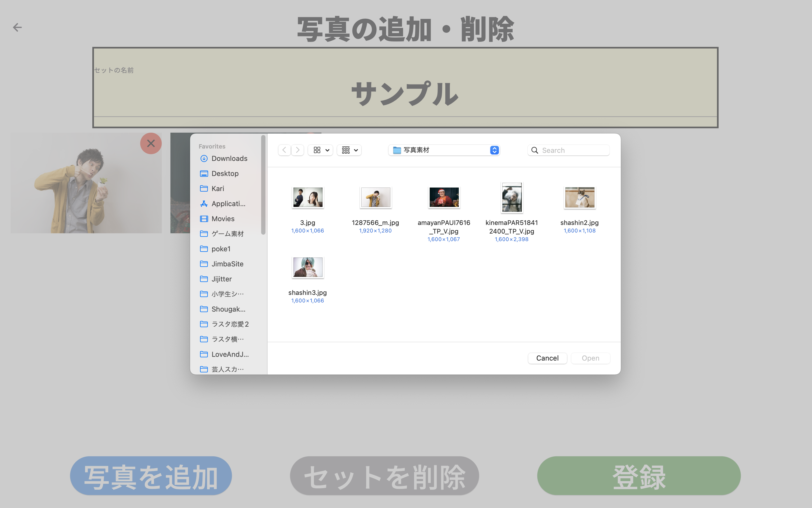Select Desktop in the sidebar
This screenshot has width=812, height=508.
pos(225,173)
